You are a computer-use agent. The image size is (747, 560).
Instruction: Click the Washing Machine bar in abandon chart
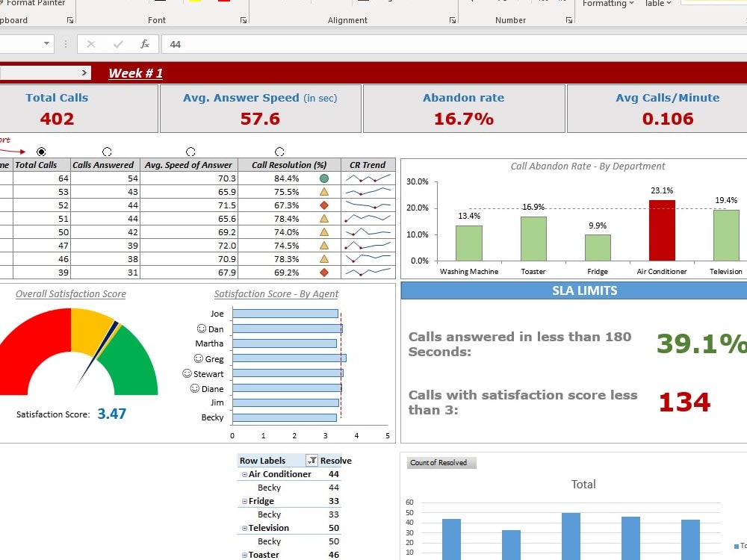click(x=469, y=243)
